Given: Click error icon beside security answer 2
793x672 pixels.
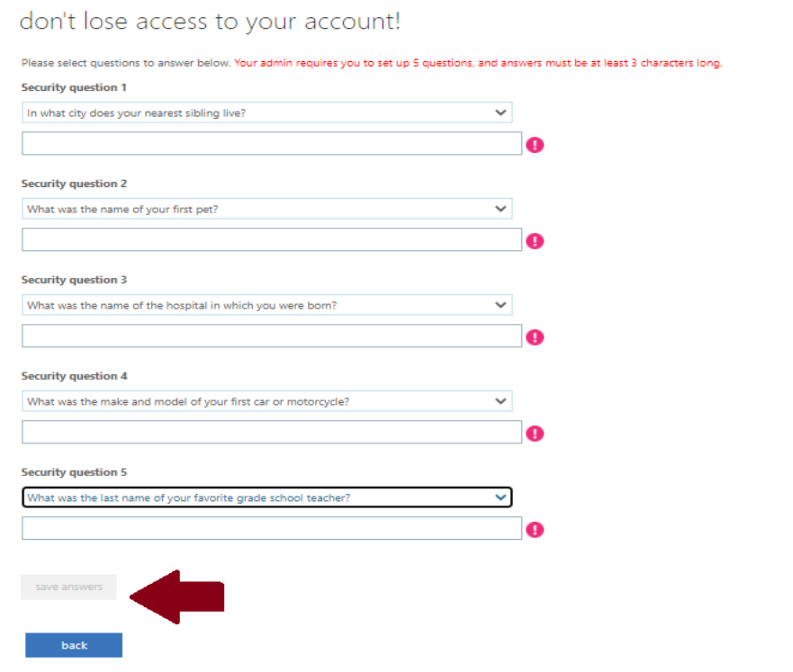Looking at the screenshot, I should point(535,241).
